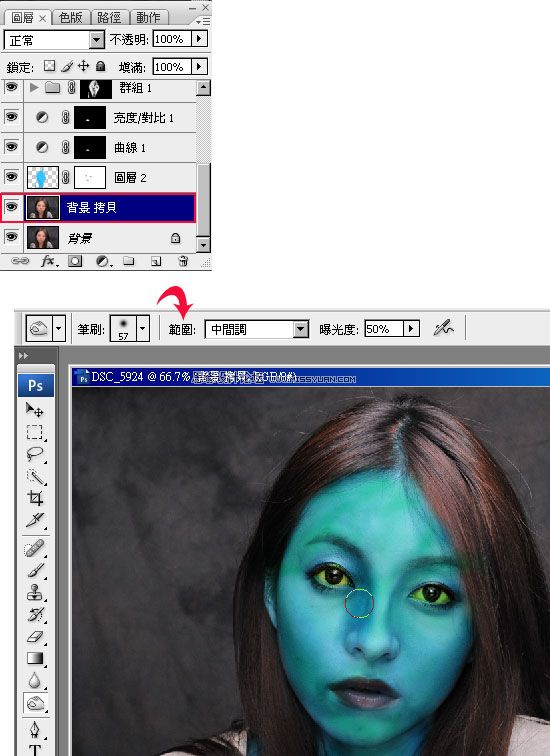Select the Eraser tool
Screen dimensions: 550x756
click(35, 637)
